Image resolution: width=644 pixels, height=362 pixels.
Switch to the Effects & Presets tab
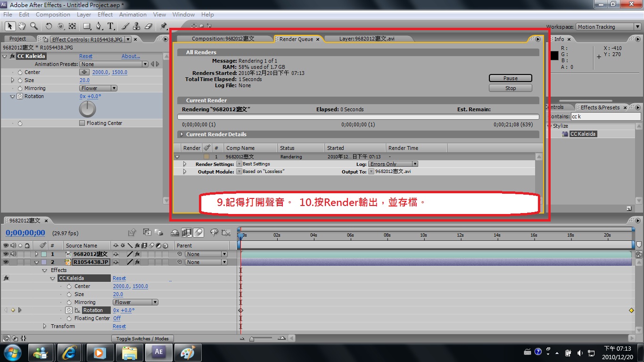click(x=600, y=107)
